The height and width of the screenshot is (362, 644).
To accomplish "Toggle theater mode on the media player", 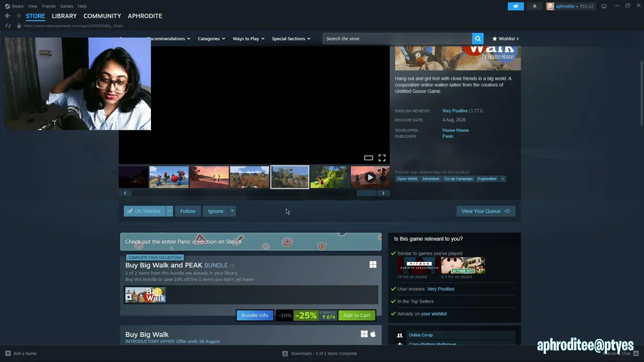I will click(368, 158).
